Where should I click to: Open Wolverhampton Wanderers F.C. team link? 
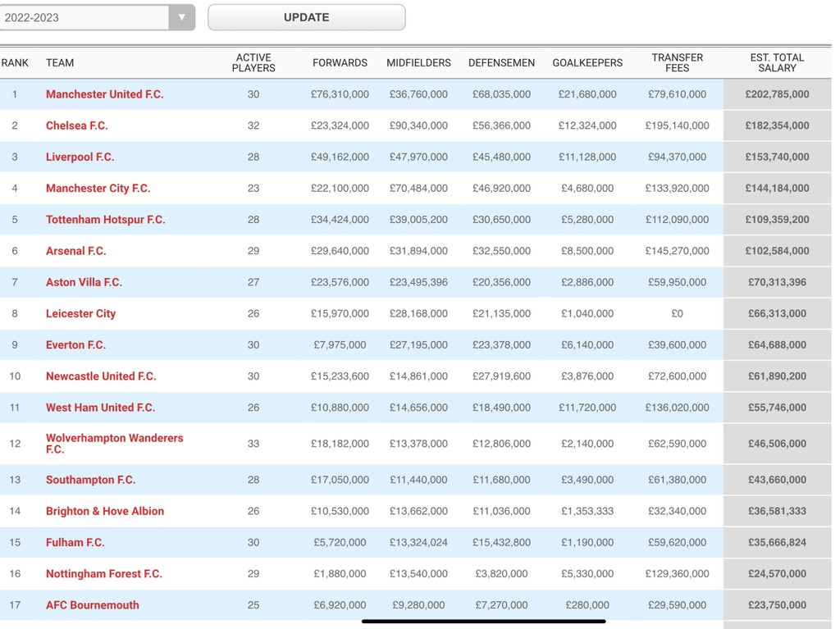[115, 444]
